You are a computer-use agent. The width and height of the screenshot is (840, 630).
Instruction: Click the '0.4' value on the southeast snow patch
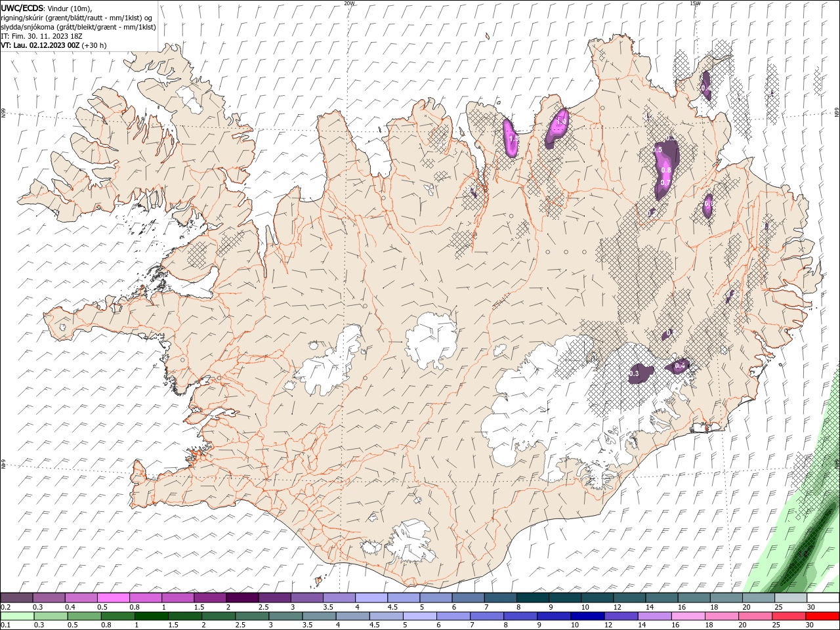pyautogui.click(x=680, y=366)
